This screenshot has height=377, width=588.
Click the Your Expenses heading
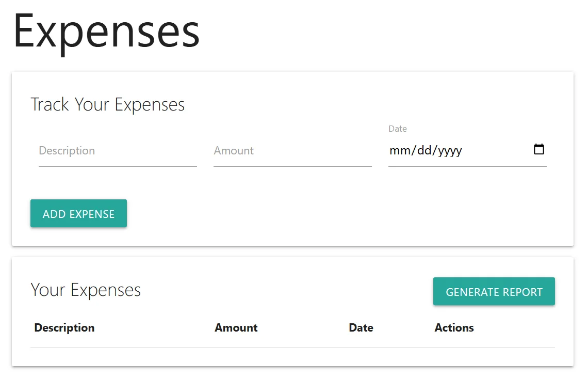(86, 290)
